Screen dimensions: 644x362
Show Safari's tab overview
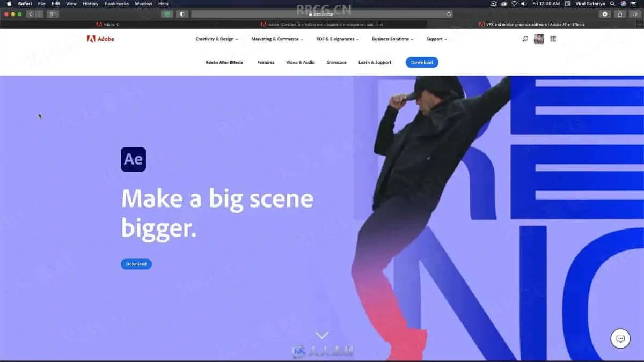pos(634,14)
